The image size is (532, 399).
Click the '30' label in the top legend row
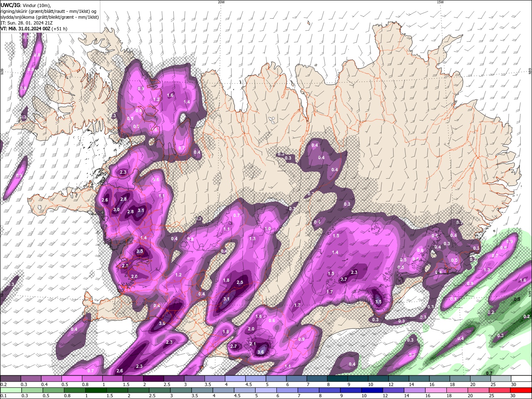514,384
